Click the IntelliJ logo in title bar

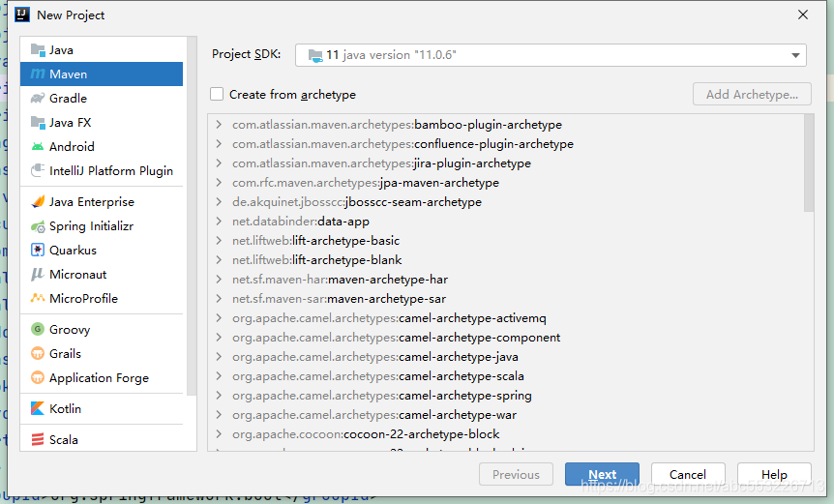[x=22, y=15]
